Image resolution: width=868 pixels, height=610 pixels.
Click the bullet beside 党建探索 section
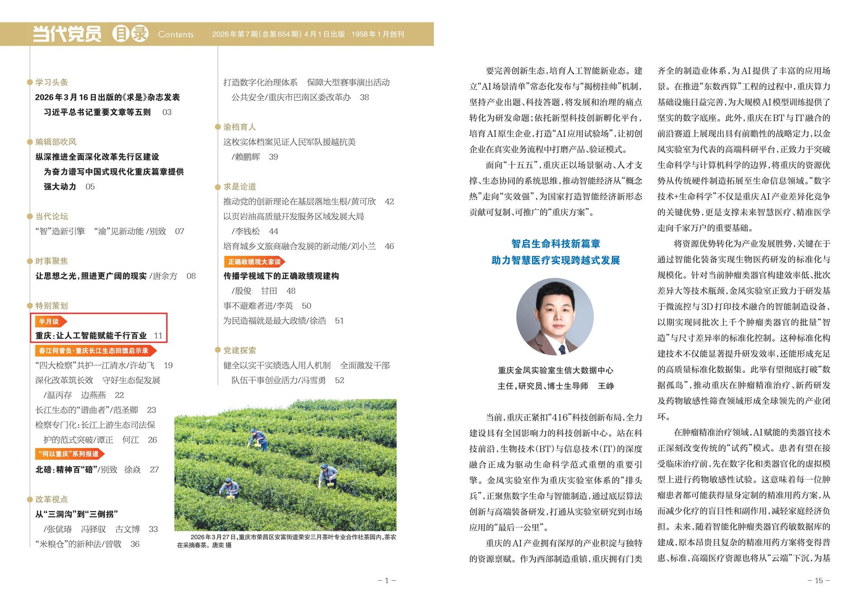[x=217, y=350]
